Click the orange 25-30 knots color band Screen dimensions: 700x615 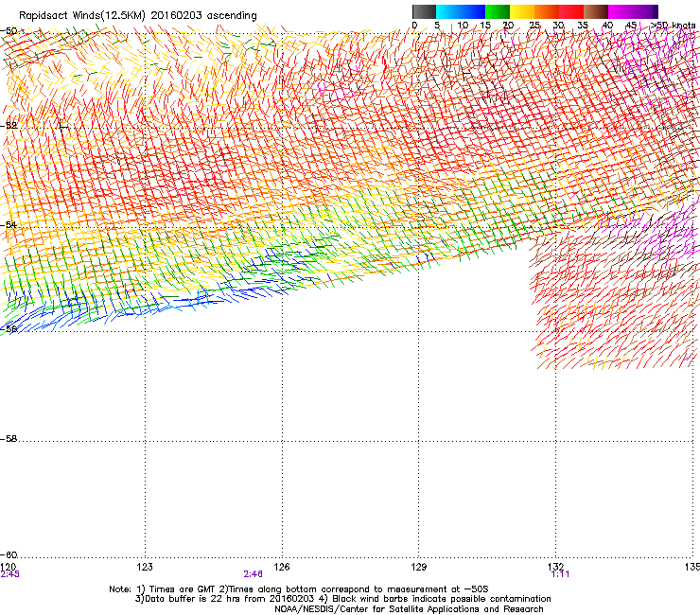click(547, 11)
